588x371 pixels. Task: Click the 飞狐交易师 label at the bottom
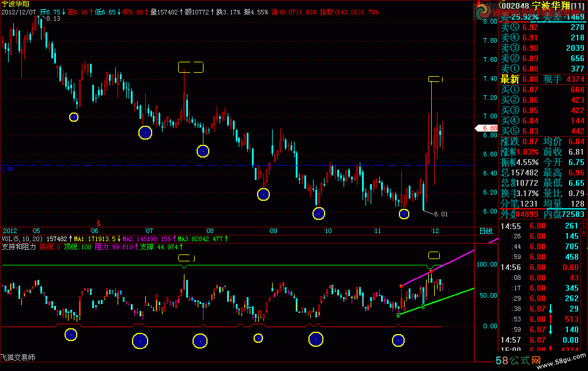click(x=18, y=358)
